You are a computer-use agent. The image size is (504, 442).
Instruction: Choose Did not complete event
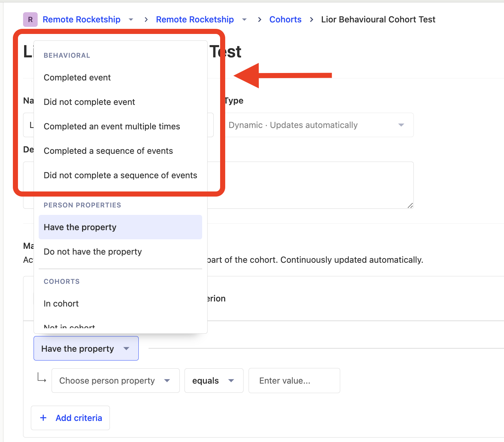coord(89,102)
